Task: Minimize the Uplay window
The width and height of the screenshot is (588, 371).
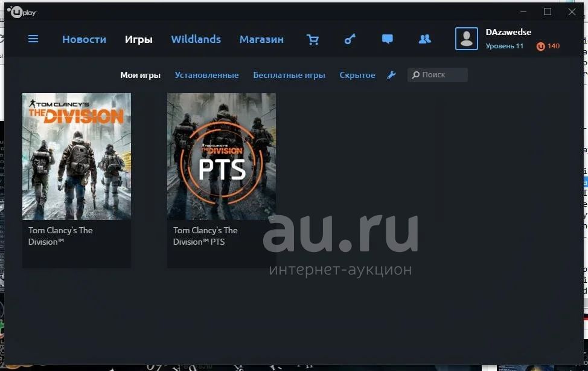Action: click(x=523, y=11)
